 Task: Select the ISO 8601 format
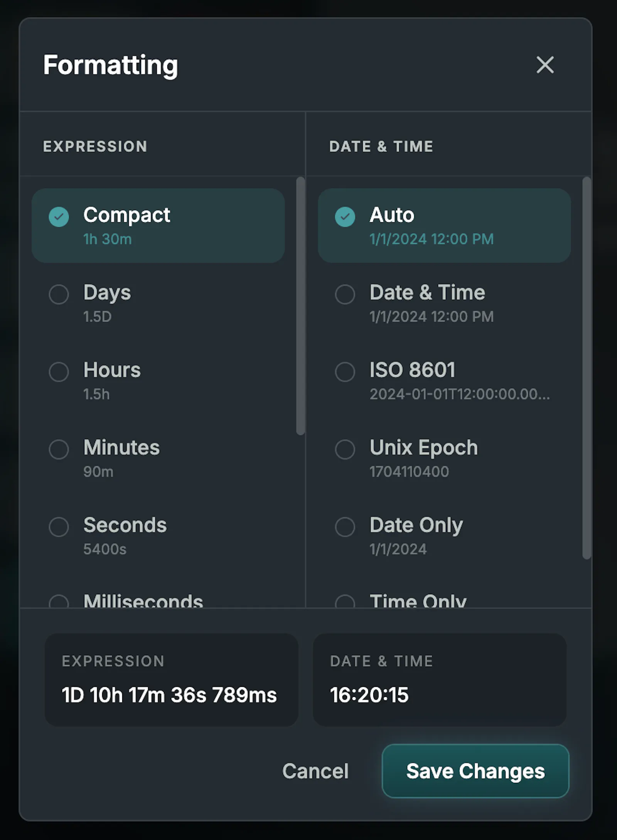point(444,381)
